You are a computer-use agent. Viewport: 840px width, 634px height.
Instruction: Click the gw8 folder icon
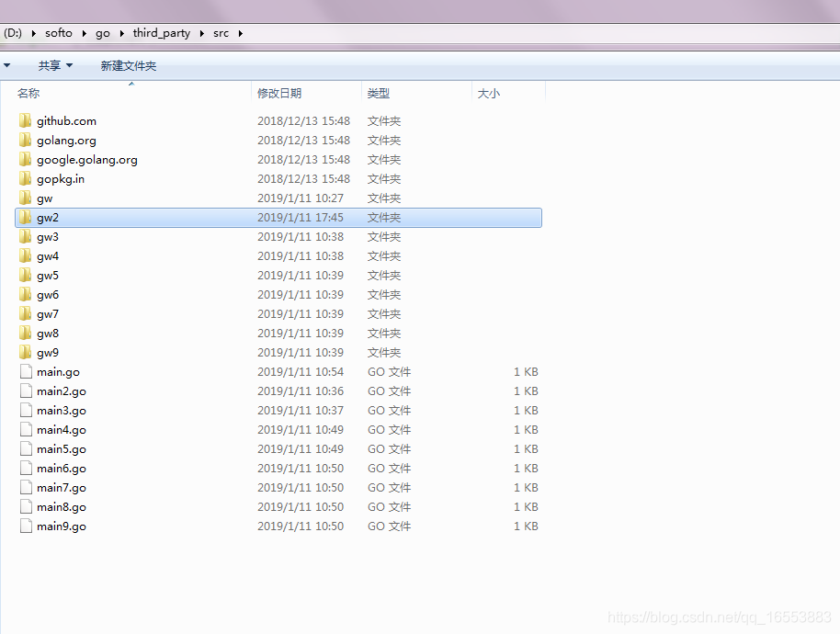pos(25,333)
